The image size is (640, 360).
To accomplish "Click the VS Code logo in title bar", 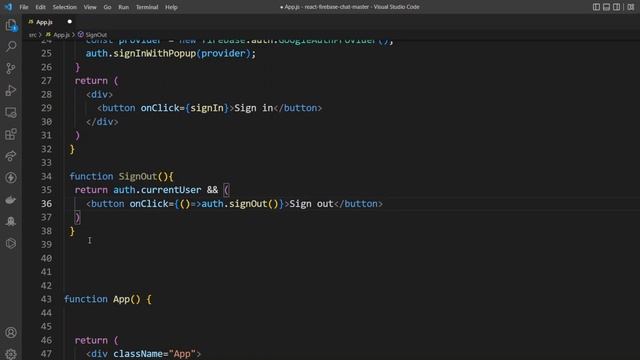I will tap(8, 7).
